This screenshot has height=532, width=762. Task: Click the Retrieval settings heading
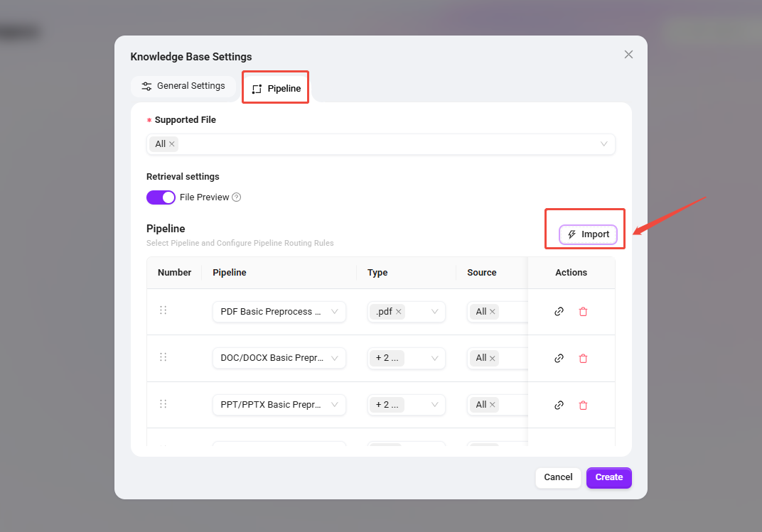(183, 177)
